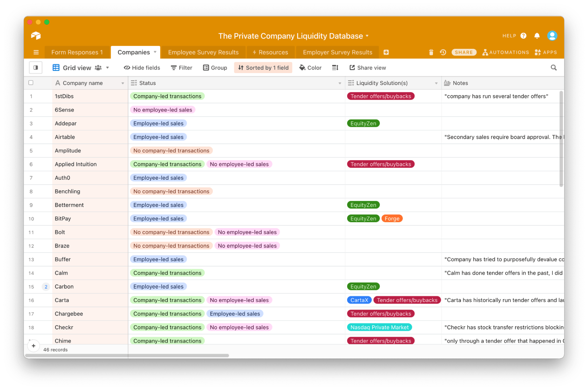Open the Carbon row comment badge
This screenshot has width=588, height=390.
click(x=46, y=286)
